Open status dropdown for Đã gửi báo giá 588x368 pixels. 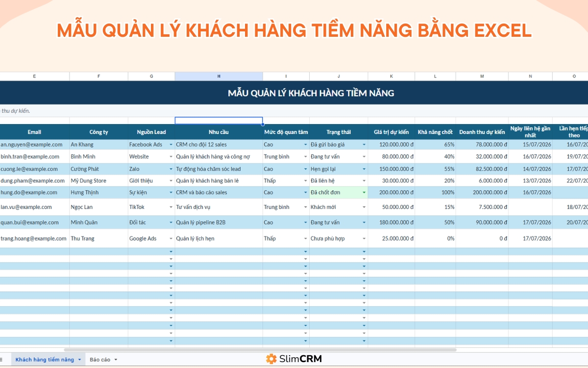(x=364, y=145)
